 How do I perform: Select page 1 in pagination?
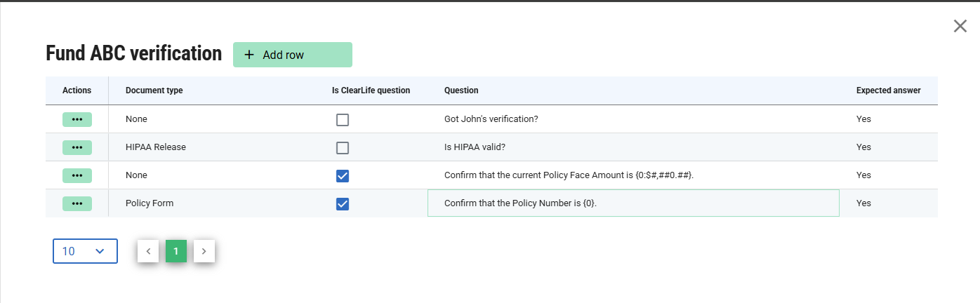coord(176,251)
